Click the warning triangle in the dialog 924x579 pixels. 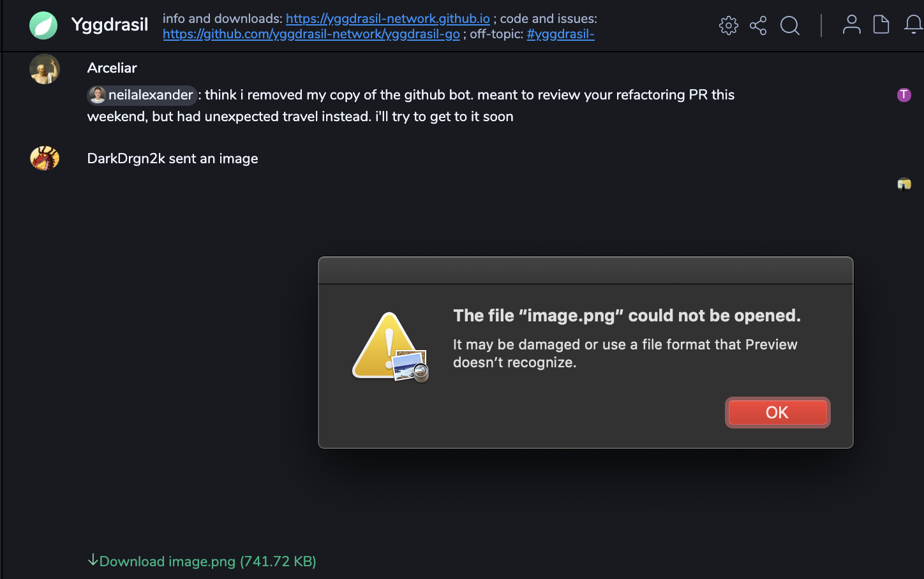[x=390, y=345]
